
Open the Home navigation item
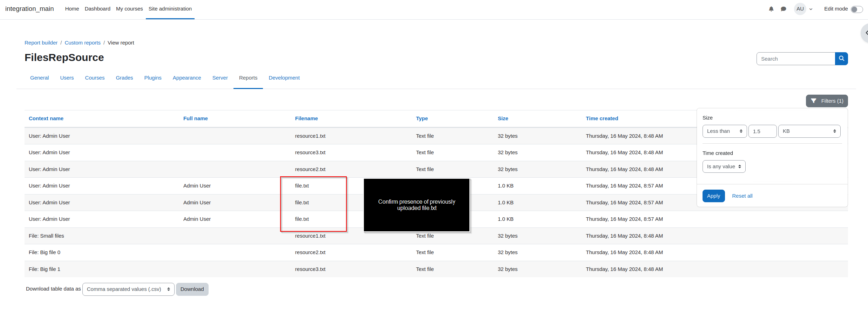point(72,9)
